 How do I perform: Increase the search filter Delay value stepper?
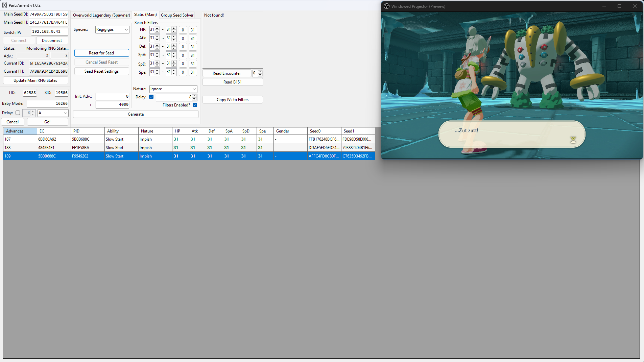click(x=194, y=96)
